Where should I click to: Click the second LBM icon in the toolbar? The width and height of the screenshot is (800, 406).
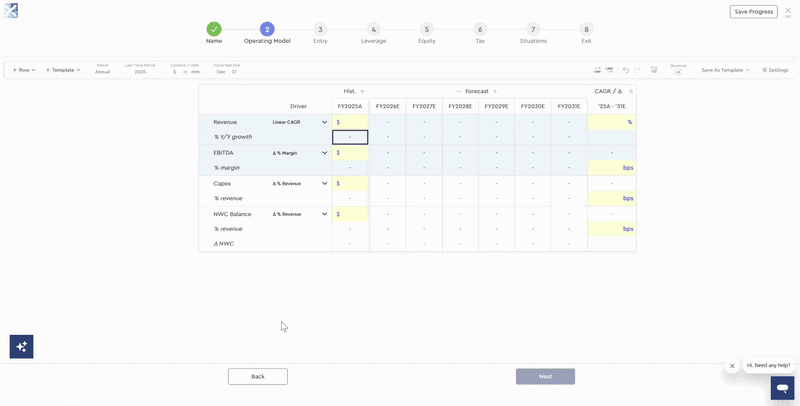[609, 70]
